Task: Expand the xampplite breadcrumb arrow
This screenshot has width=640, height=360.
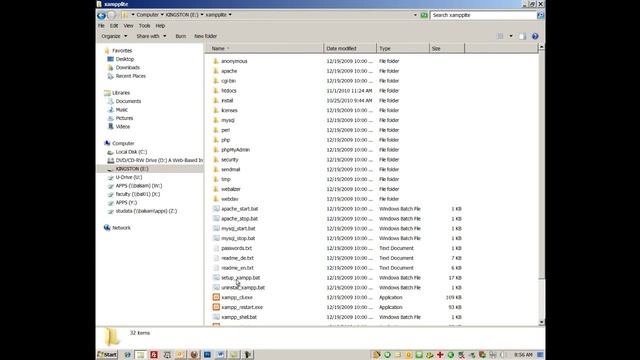Action: coord(230,15)
